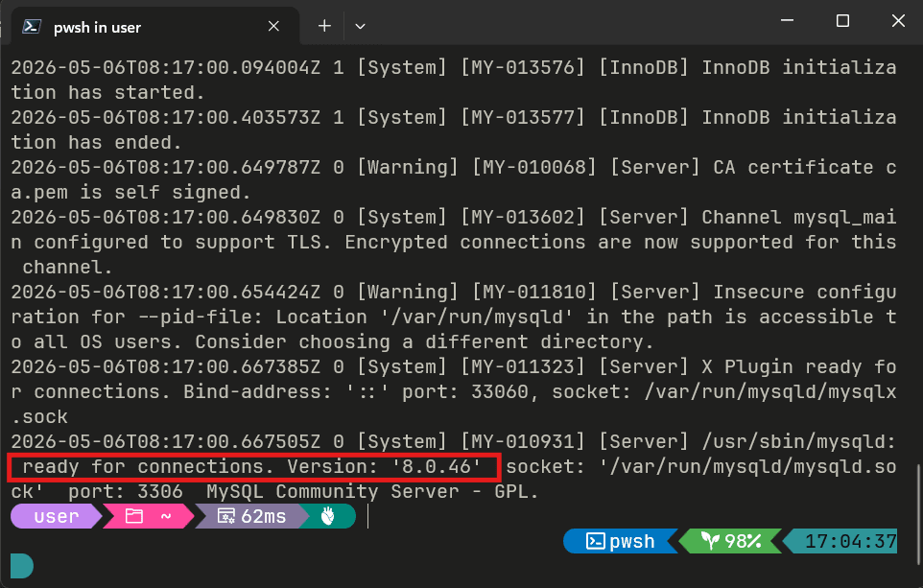Click the hand icon in the prompt
The height and width of the screenshot is (588, 923).
328,516
